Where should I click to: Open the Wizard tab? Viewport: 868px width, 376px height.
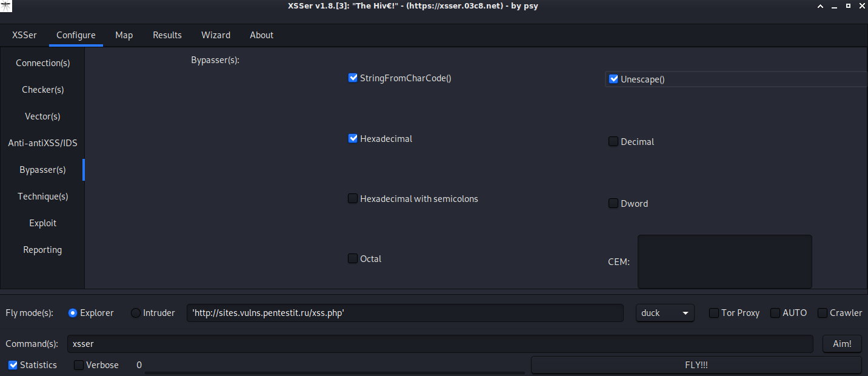pos(216,35)
